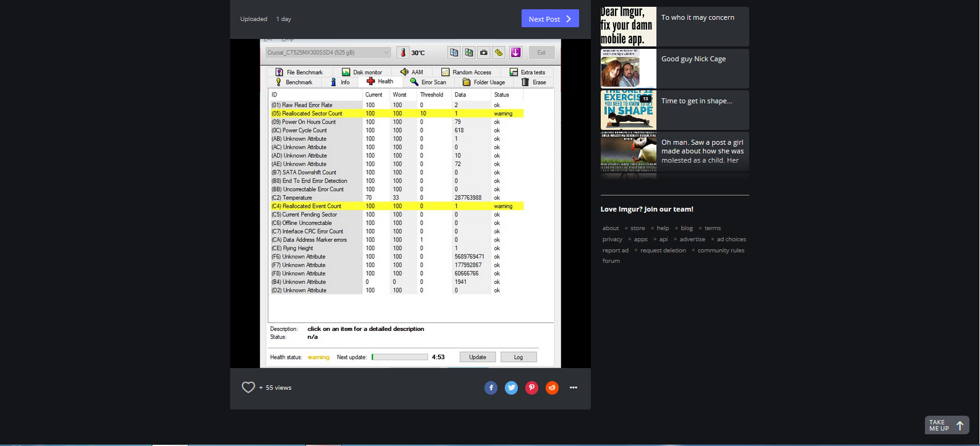Open the Random Access tab
The width and height of the screenshot is (980, 446).
[x=466, y=72]
